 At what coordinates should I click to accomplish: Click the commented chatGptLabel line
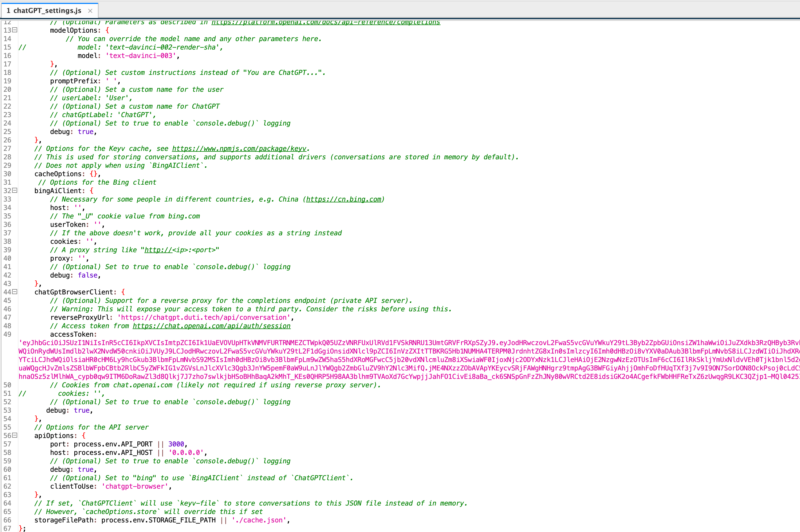pyautogui.click(x=103, y=115)
